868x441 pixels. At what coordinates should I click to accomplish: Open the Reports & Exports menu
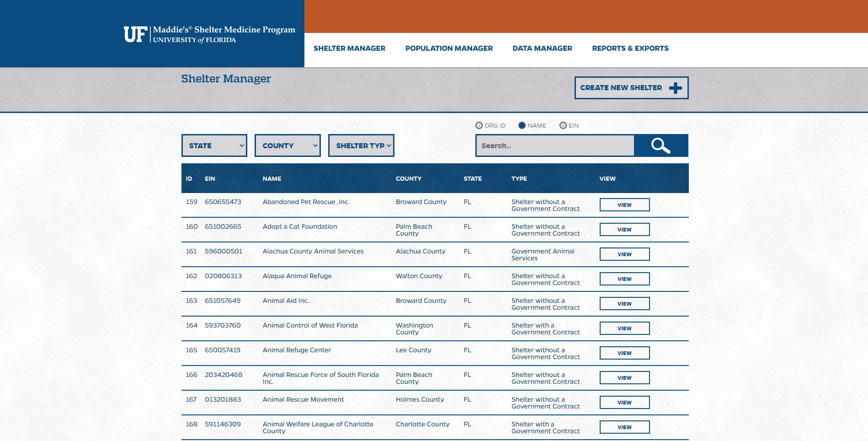point(630,48)
